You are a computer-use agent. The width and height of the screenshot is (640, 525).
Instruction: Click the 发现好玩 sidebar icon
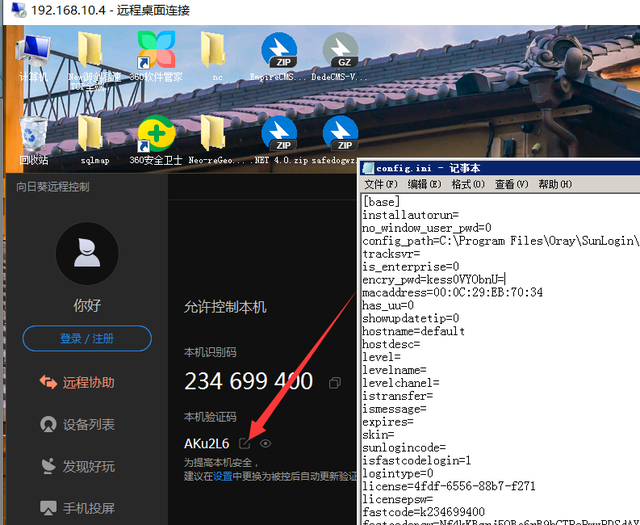point(48,466)
